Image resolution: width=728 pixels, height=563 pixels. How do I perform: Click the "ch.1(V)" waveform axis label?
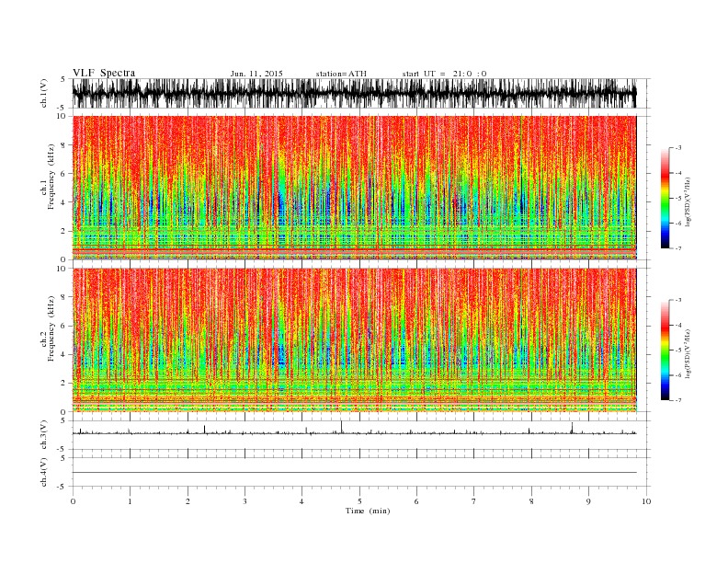click(44, 93)
